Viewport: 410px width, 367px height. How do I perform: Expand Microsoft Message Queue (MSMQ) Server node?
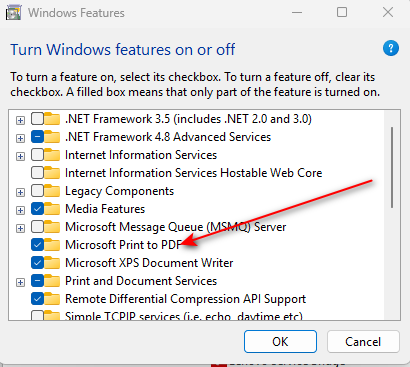20,228
